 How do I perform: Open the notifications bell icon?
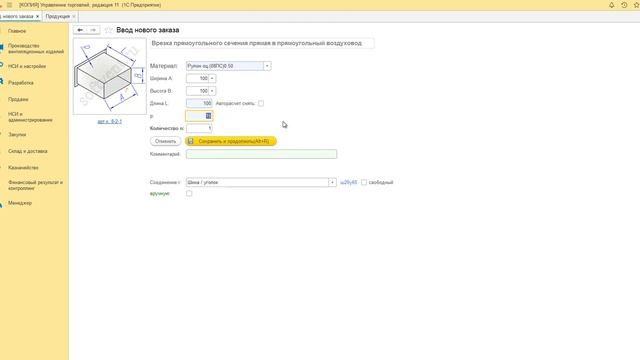(611, 5)
